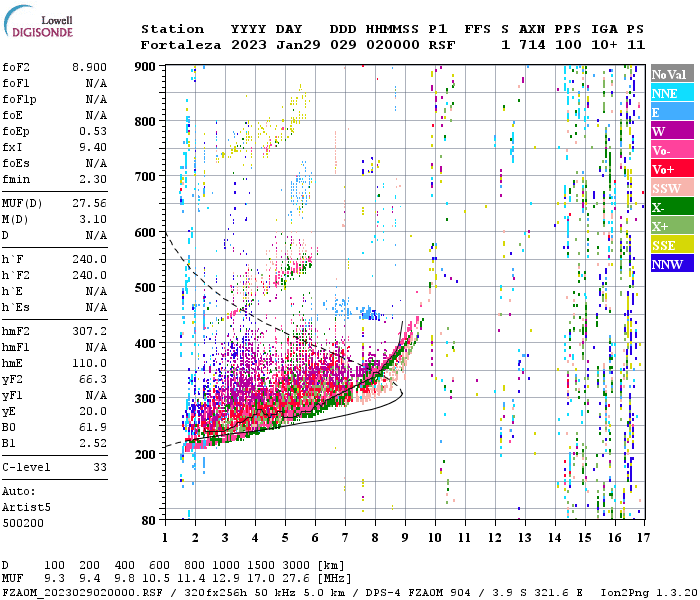Image resolution: width=700 pixels, height=600 pixels.
Task: Select the E blue legend swatch
Action: coord(672,112)
